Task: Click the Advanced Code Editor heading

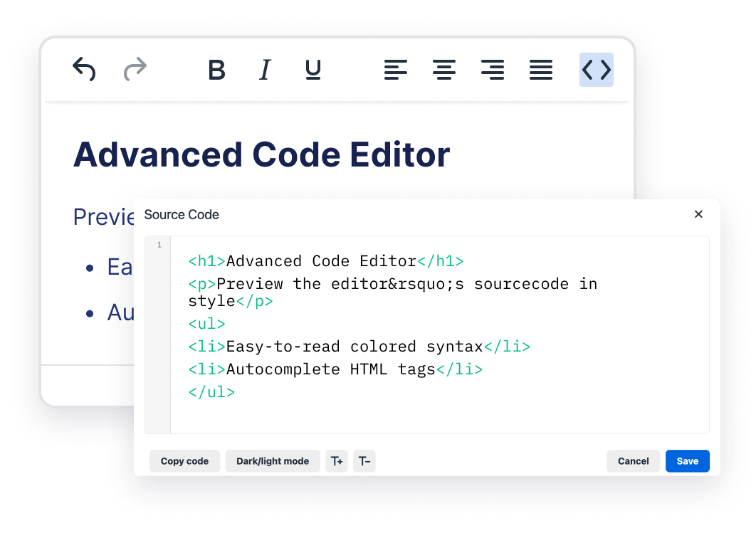Action: pyautogui.click(x=261, y=154)
